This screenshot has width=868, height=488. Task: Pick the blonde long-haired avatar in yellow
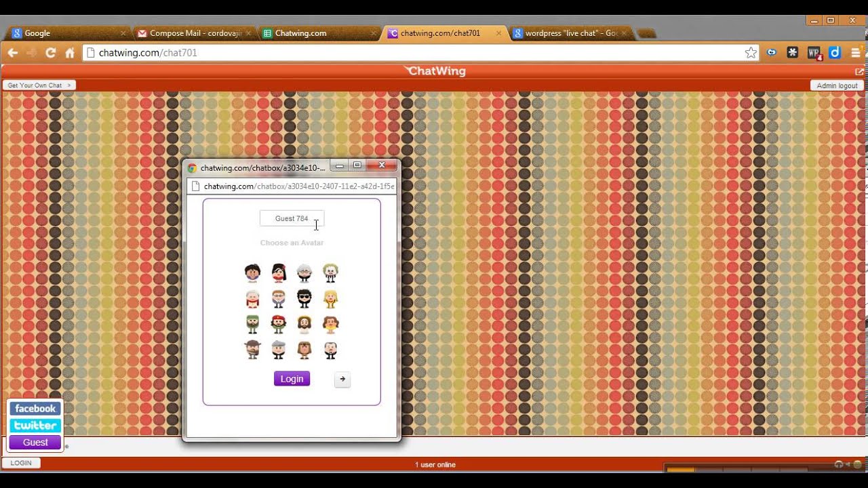(330, 298)
